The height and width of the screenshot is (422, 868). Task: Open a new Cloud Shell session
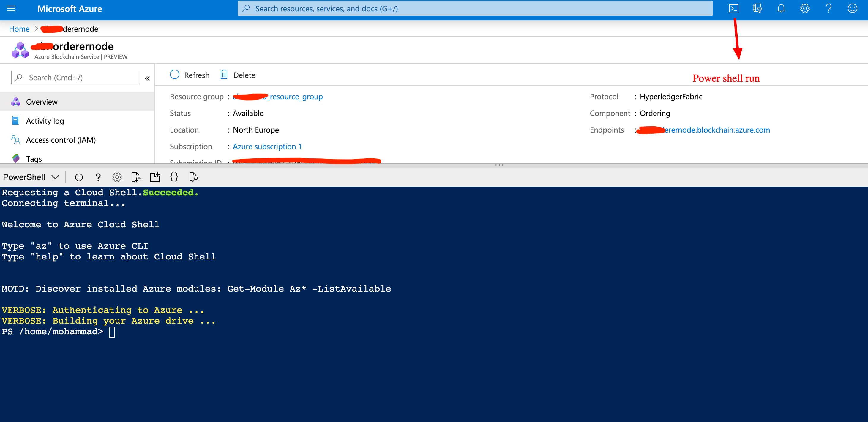tap(155, 177)
